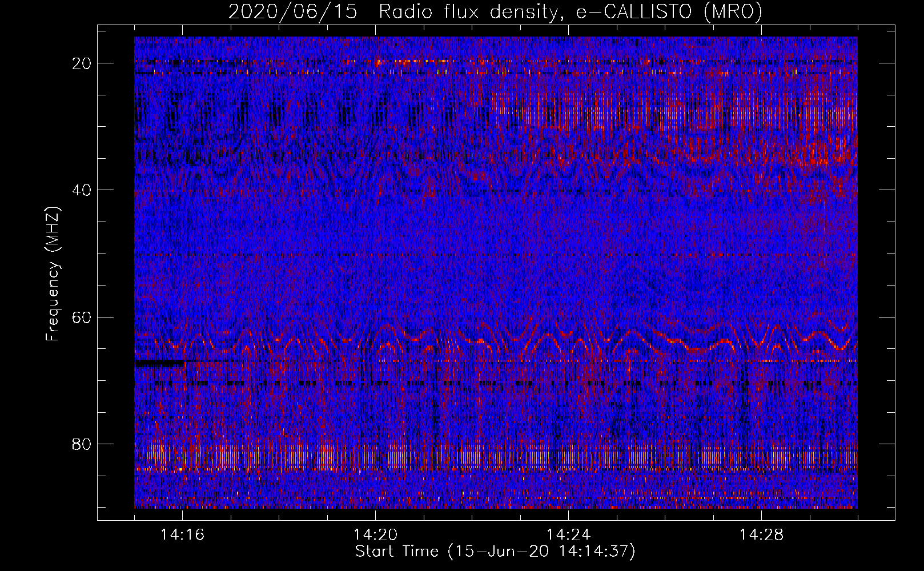Click the 14:20 time tick label
The image size is (924, 571).
[375, 535]
